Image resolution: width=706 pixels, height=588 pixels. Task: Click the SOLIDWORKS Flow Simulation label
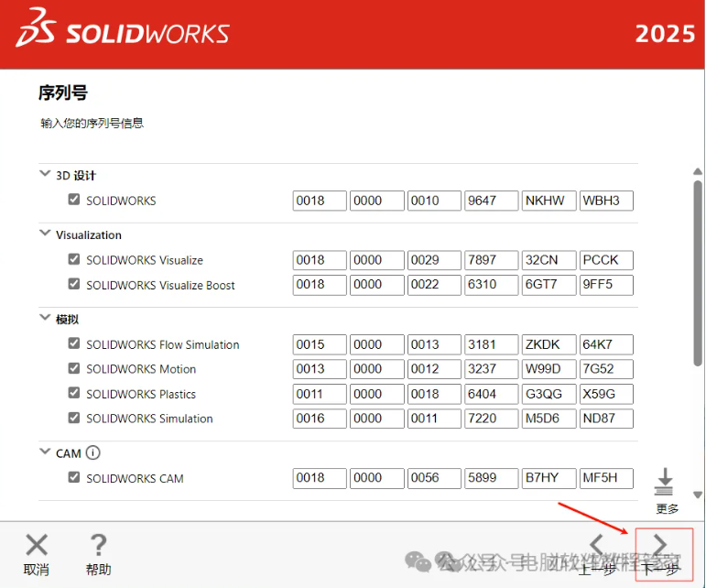click(x=163, y=345)
